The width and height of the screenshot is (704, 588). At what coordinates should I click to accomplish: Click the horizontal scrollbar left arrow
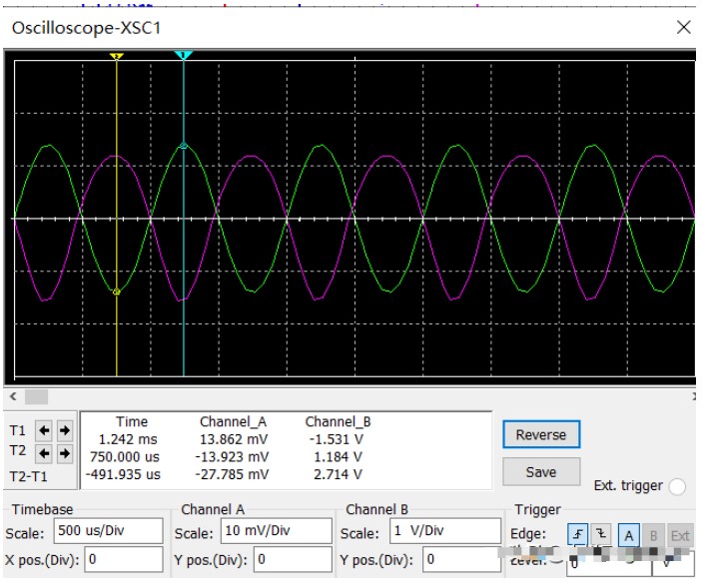12,396
